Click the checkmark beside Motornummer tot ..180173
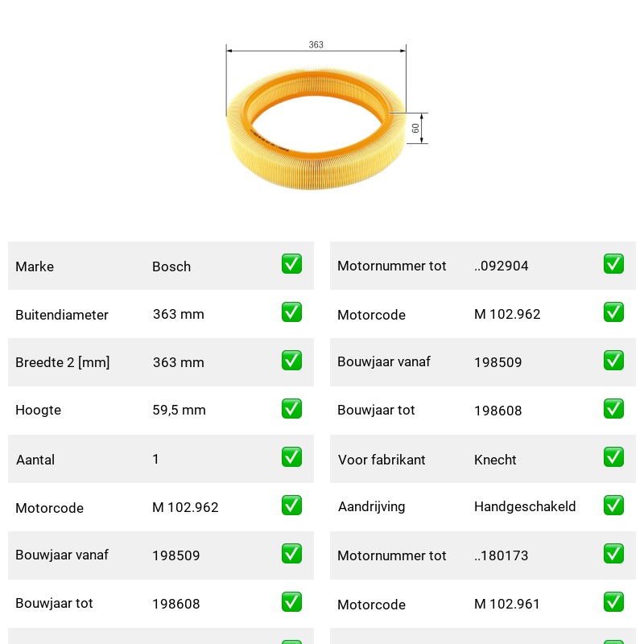The width and height of the screenshot is (644, 644). point(613,554)
